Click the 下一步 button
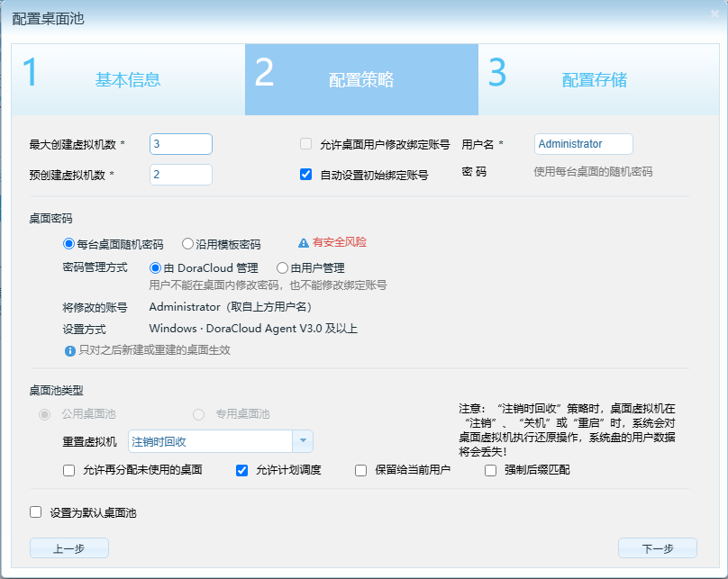Screen dimensions: 728x579 (658, 548)
